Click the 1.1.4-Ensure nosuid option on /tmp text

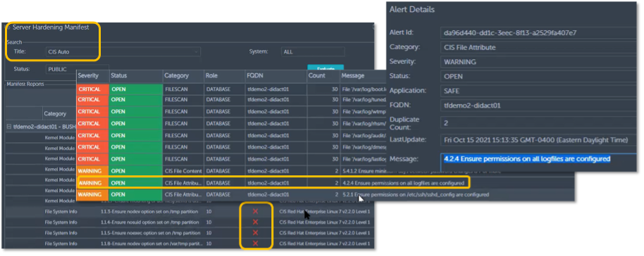point(149,222)
